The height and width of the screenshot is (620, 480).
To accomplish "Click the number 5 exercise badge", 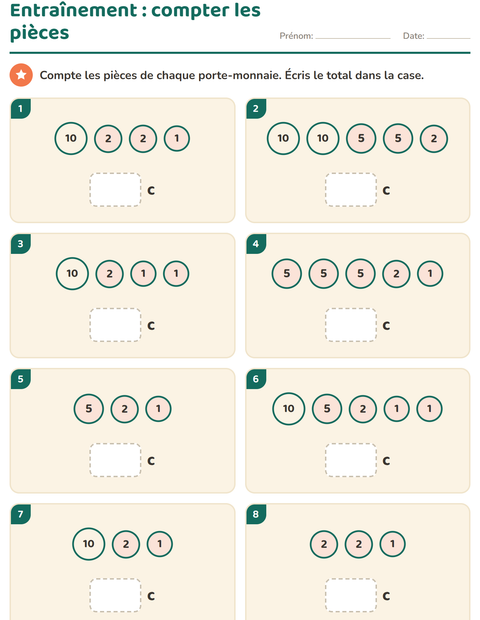I will (x=21, y=379).
